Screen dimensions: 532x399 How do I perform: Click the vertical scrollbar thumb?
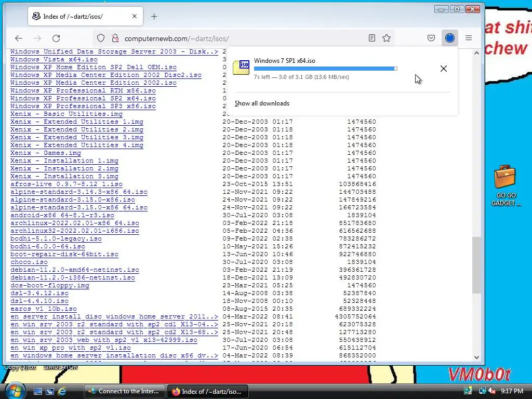(x=477, y=265)
